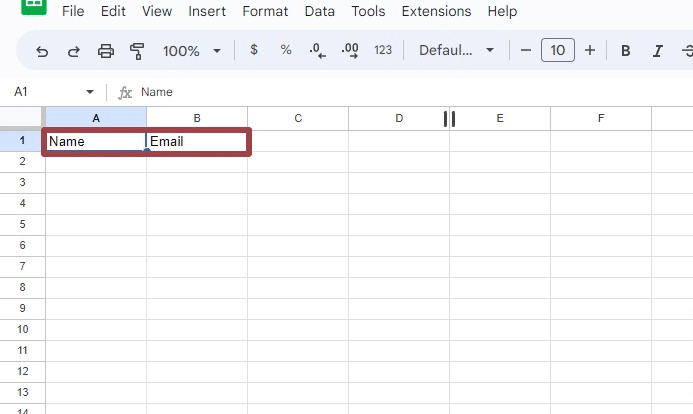Select row 5 header
This screenshot has height=414, width=693.
pyautogui.click(x=22, y=224)
